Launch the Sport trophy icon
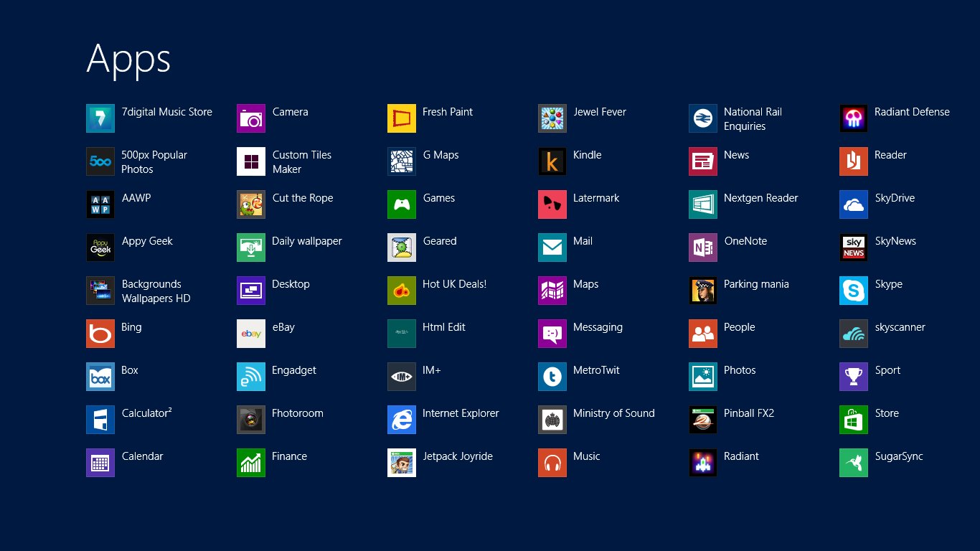This screenshot has width=980, height=551. point(854,377)
